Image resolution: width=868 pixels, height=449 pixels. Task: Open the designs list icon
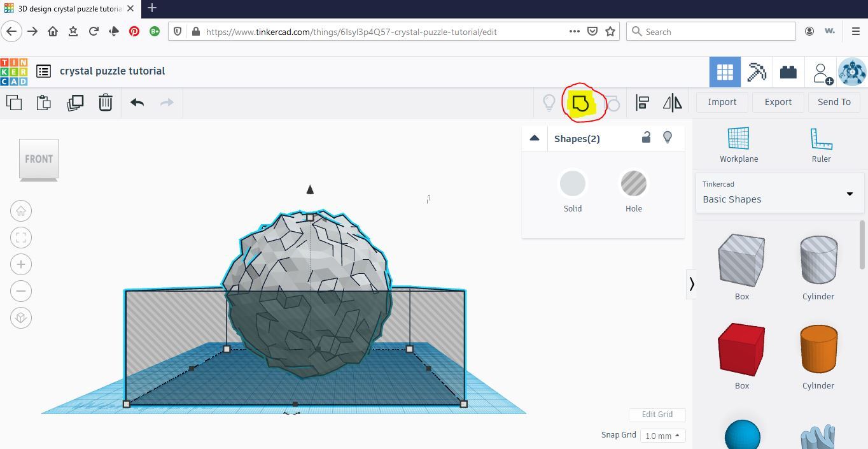click(x=43, y=71)
